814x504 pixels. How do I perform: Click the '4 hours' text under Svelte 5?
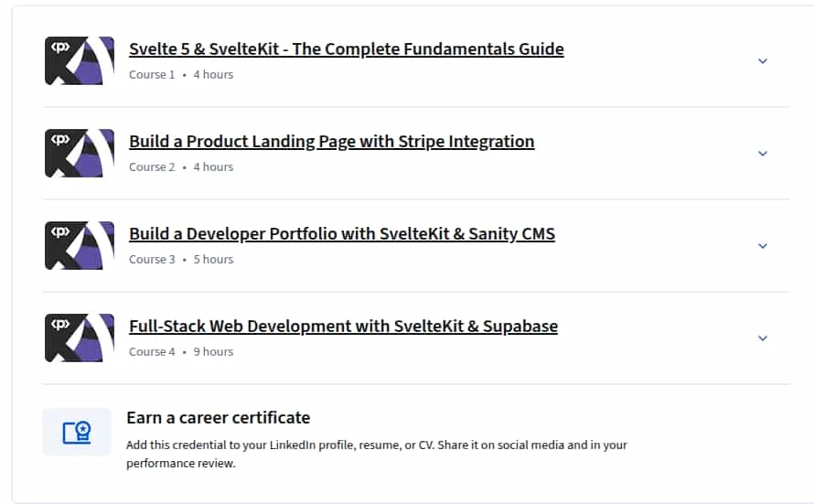click(x=213, y=75)
